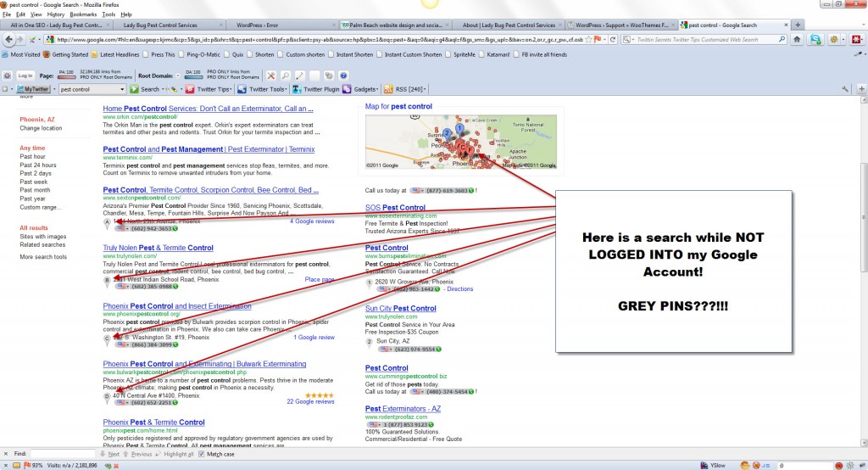
Task: Open Home Pest Control Services Orkin result
Action: (208, 109)
